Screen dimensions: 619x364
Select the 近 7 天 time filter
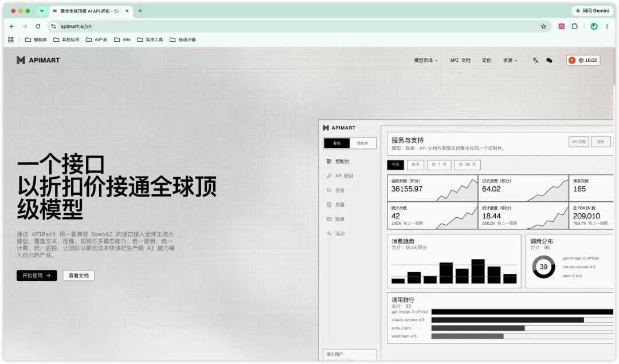click(x=439, y=165)
